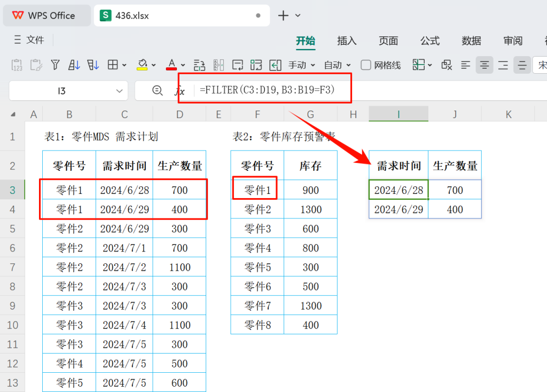Viewport: 547px width, 392px height.
Task: Add a new tab with plus
Action: click(x=283, y=15)
